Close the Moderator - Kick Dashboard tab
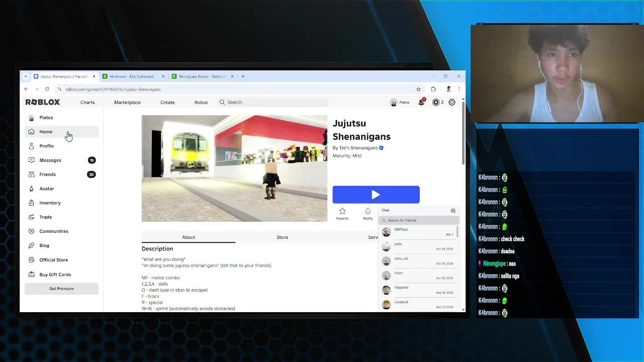The height and width of the screenshot is (362, 644). point(163,76)
